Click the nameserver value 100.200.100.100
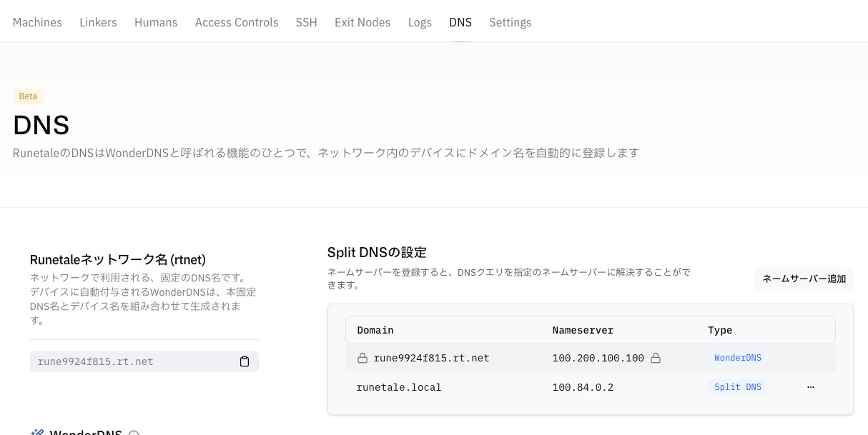 click(598, 358)
